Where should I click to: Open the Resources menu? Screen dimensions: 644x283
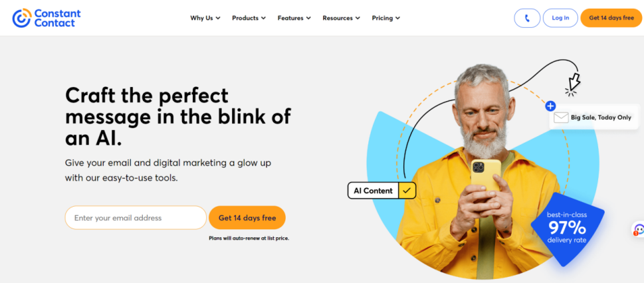pos(342,18)
